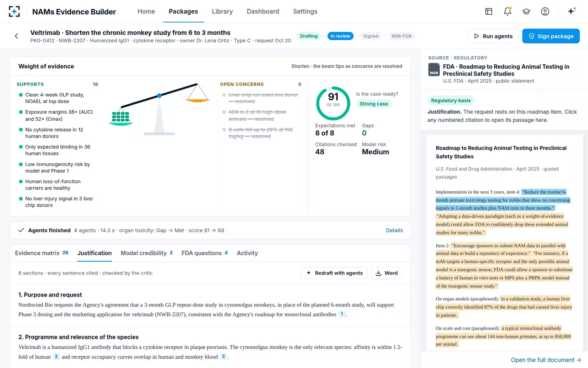
Task: Click resolved concern 'B cells fell up to 28%'
Action: tap(261, 133)
